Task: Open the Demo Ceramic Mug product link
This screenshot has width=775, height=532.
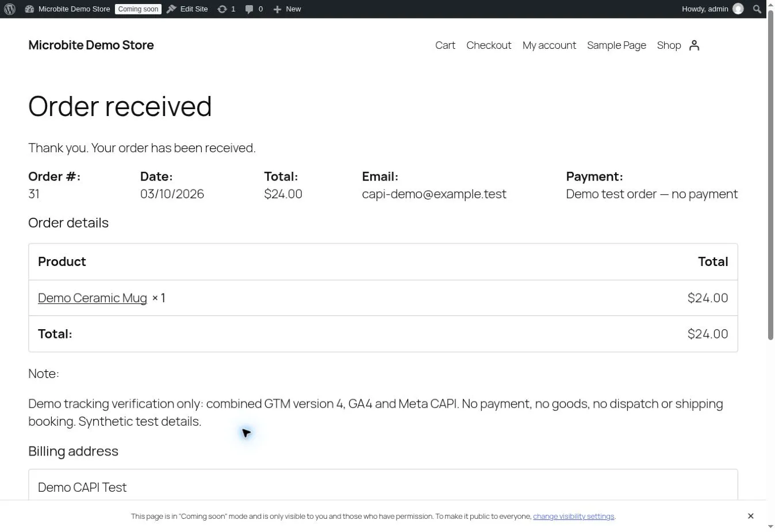Action: coord(93,298)
